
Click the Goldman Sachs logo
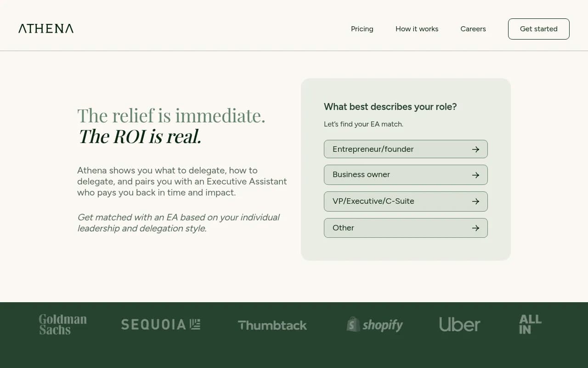[x=62, y=324]
